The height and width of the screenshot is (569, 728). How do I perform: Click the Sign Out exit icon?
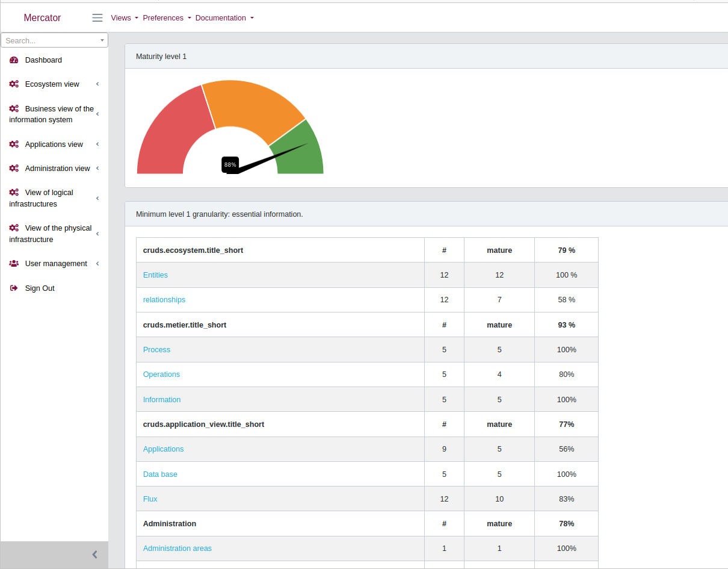coord(13,288)
